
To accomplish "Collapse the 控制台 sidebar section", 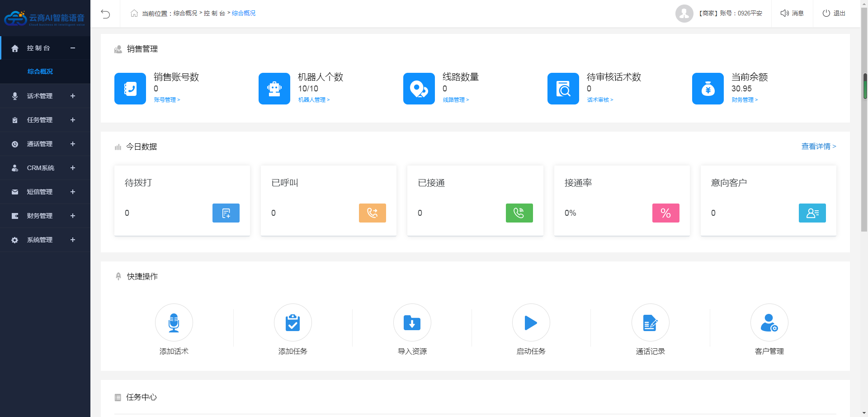I will click(72, 48).
